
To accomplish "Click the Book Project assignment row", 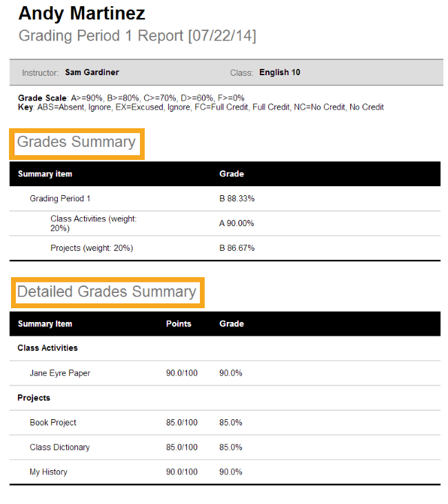I will tap(225, 423).
